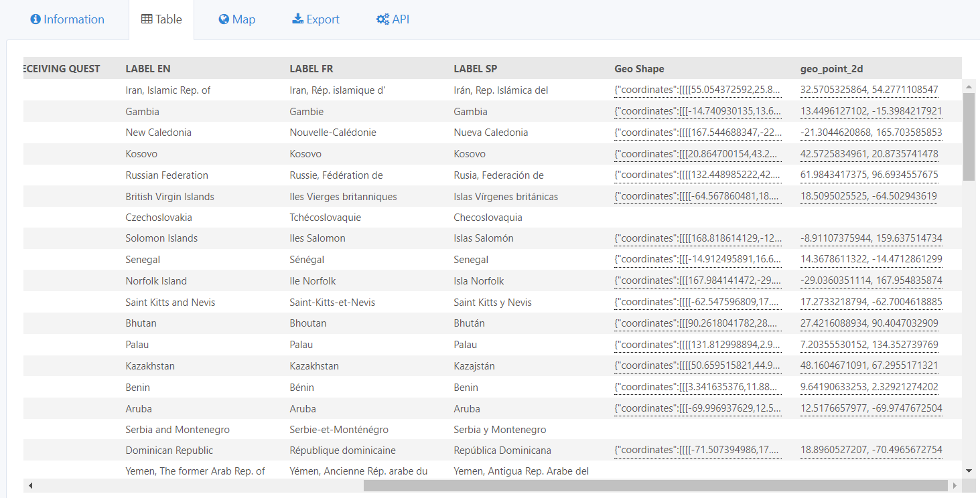The width and height of the screenshot is (980, 498).
Task: Open Geo Shape coordinates for Kosovo row
Action: 697,154
